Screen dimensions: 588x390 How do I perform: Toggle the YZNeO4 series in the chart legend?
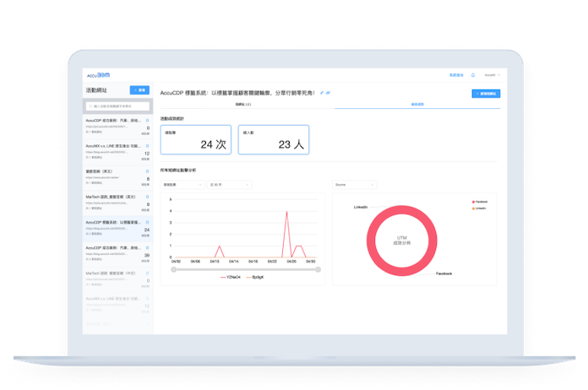231,277
